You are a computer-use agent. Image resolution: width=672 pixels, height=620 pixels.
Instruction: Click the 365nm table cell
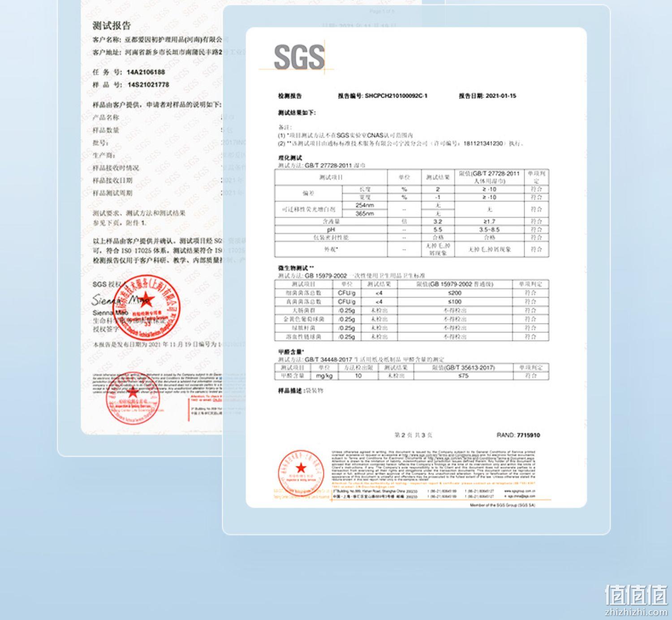click(365, 214)
